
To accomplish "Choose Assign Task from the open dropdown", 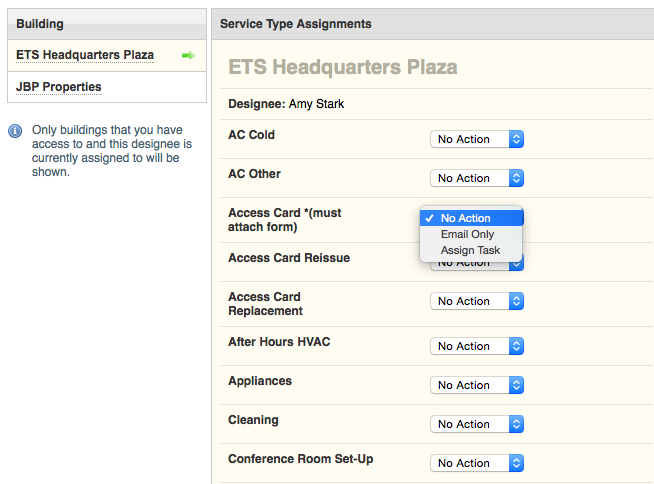I will tap(470, 250).
